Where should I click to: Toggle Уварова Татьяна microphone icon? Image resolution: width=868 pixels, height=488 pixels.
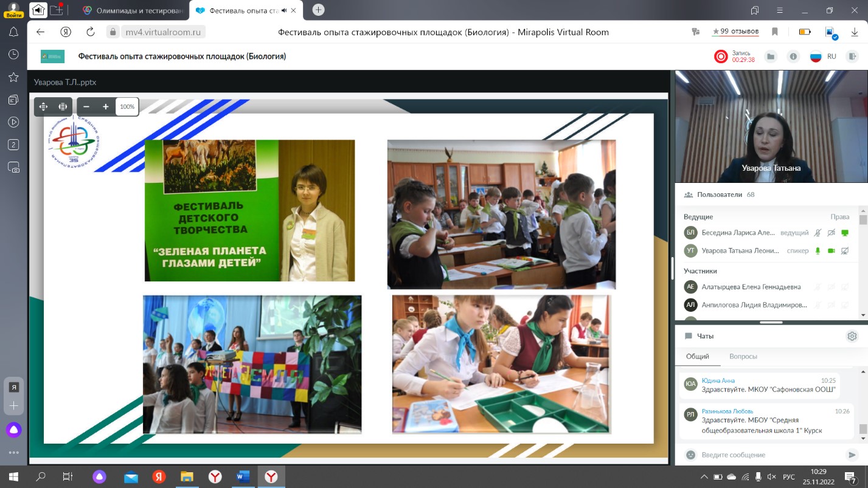818,251
